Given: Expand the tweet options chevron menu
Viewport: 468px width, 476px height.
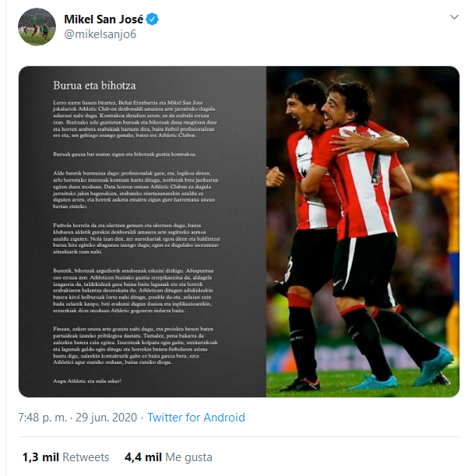Looking at the screenshot, I should pos(454,17).
